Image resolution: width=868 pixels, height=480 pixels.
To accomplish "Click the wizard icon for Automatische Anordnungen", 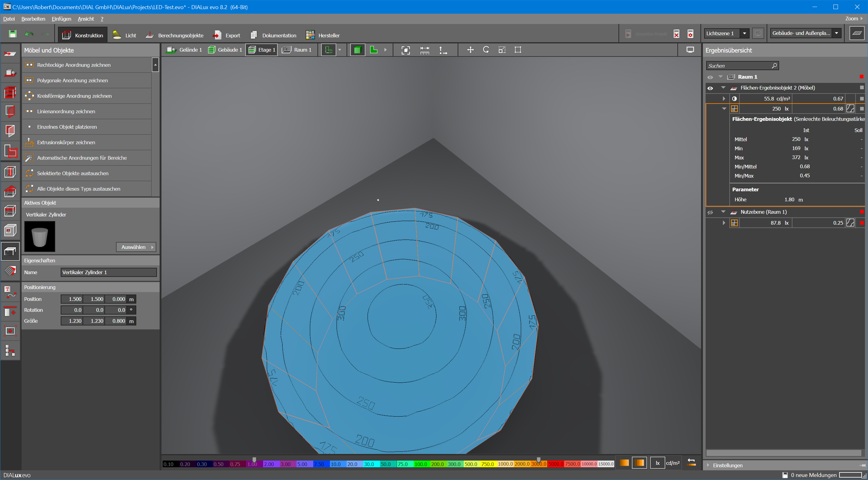I will pos(29,158).
